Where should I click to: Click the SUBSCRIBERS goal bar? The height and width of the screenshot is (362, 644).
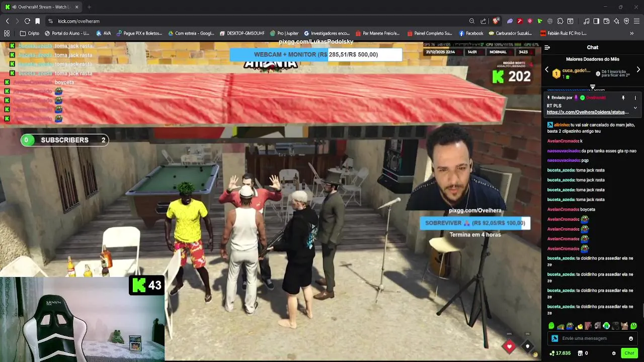tap(64, 140)
